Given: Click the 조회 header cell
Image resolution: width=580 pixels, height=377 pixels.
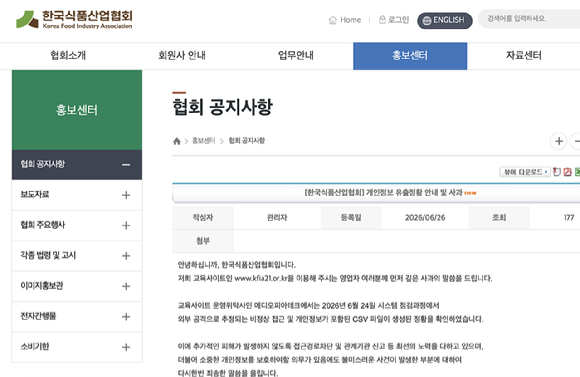Looking at the screenshot, I should [x=499, y=218].
